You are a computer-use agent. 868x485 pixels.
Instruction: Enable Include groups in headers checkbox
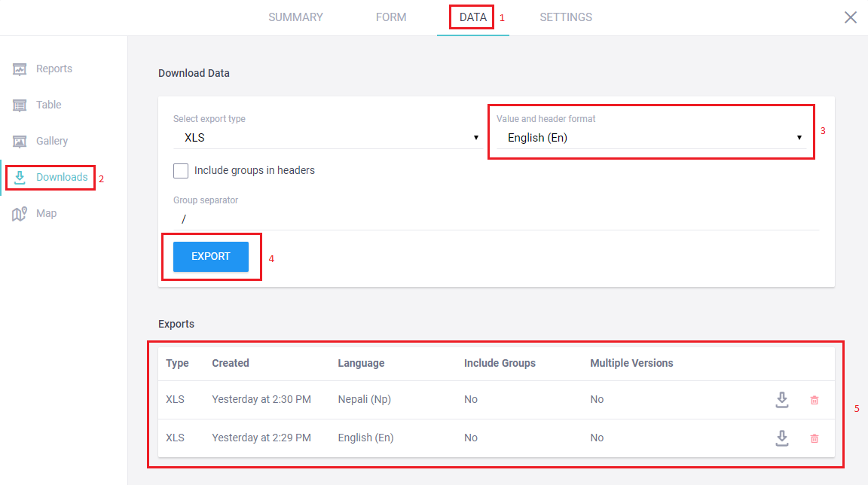[x=181, y=171]
